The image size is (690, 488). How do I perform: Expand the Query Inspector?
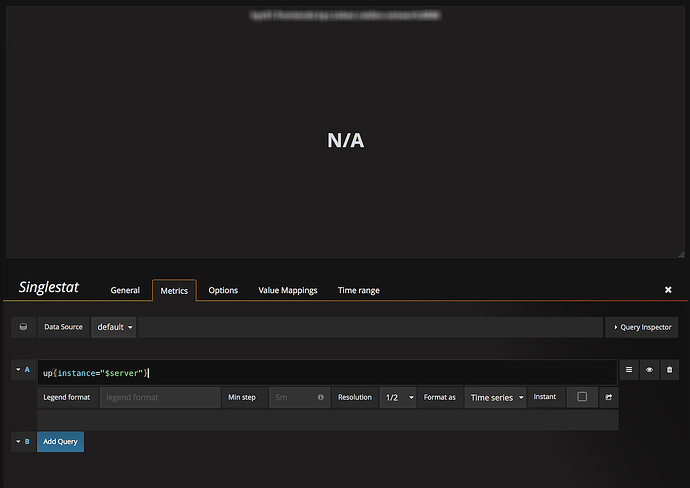coord(642,327)
